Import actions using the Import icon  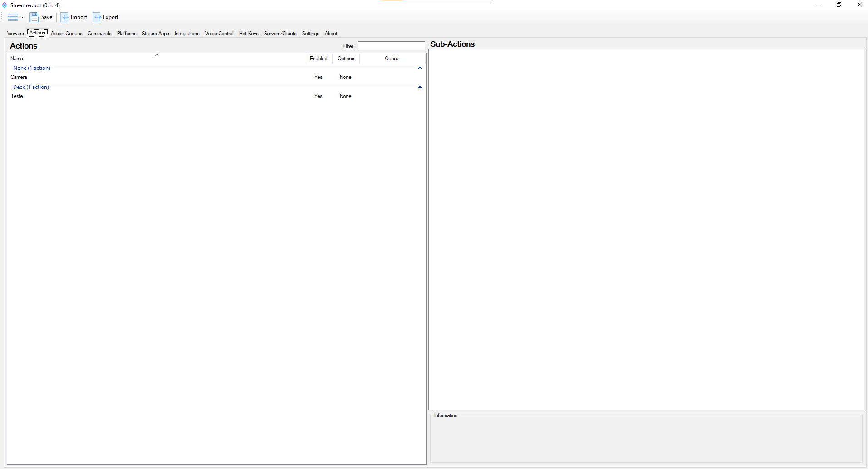pos(65,17)
